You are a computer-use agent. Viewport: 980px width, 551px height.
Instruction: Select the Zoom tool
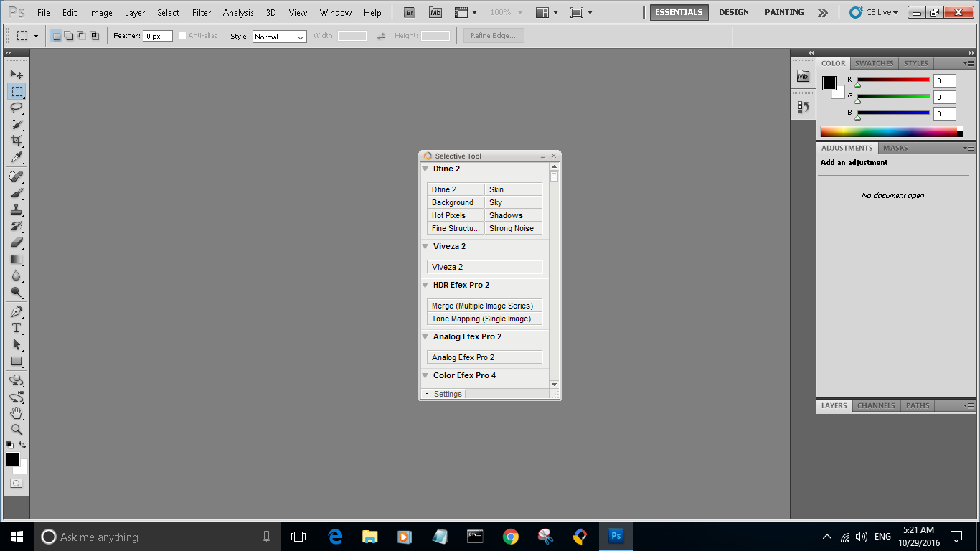click(17, 430)
